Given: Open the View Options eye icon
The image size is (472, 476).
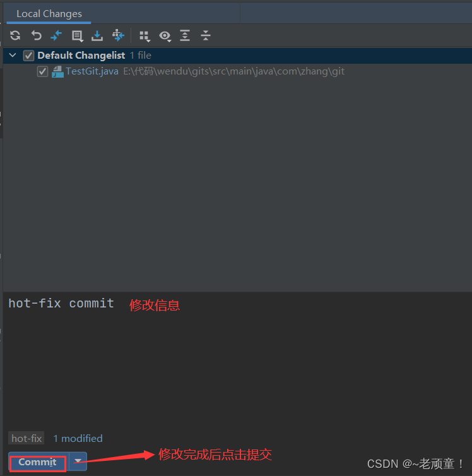Looking at the screenshot, I should (x=165, y=36).
